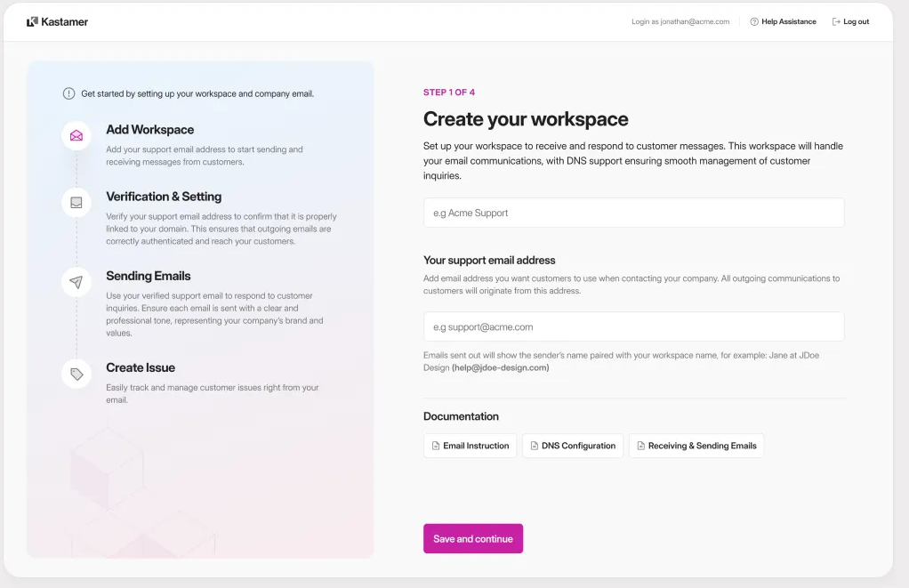Click the Sending Emails paper plane icon
This screenshot has height=588, width=909.
[x=76, y=282]
